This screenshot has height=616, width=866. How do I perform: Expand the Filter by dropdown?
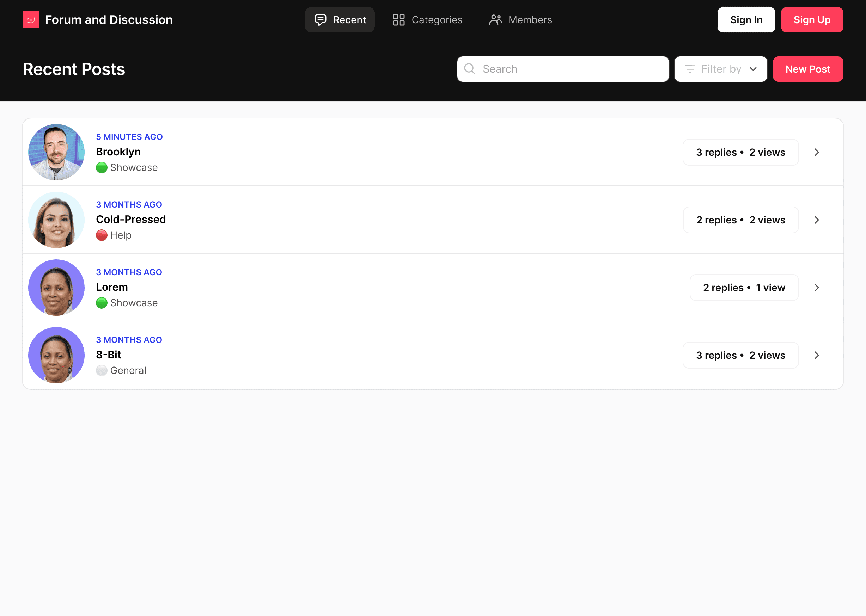(721, 69)
